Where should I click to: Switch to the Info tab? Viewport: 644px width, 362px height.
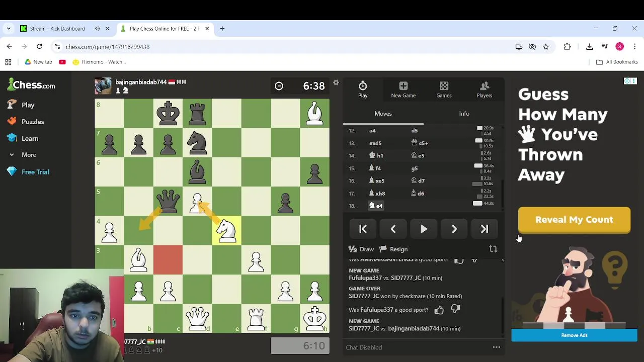464,114
